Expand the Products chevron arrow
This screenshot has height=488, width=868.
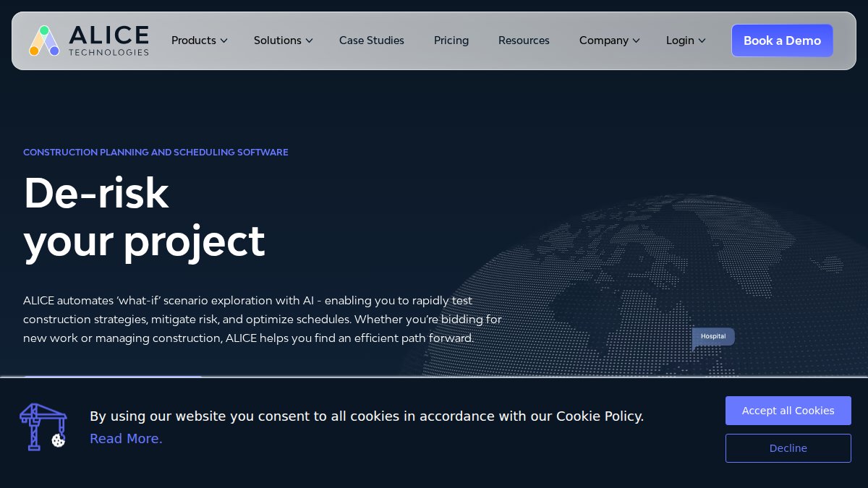(224, 40)
